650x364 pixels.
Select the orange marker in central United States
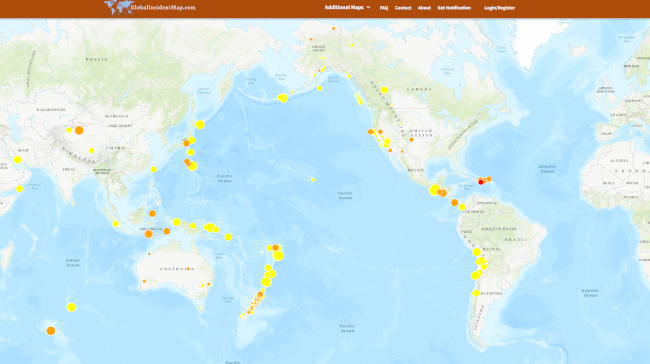pyautogui.click(x=411, y=140)
